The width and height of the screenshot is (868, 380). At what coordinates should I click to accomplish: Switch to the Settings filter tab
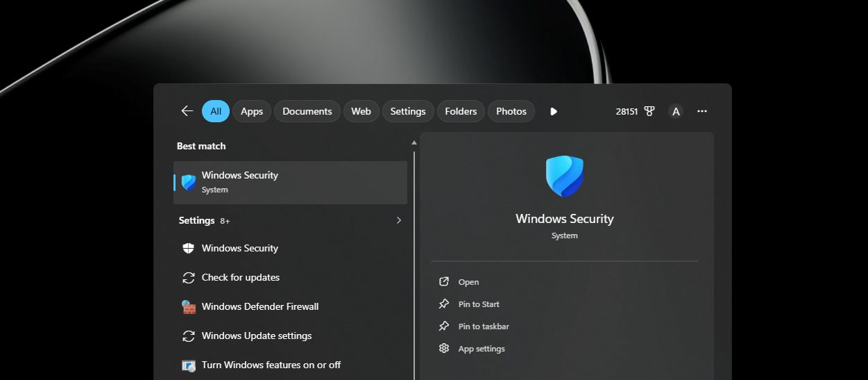pyautogui.click(x=408, y=111)
